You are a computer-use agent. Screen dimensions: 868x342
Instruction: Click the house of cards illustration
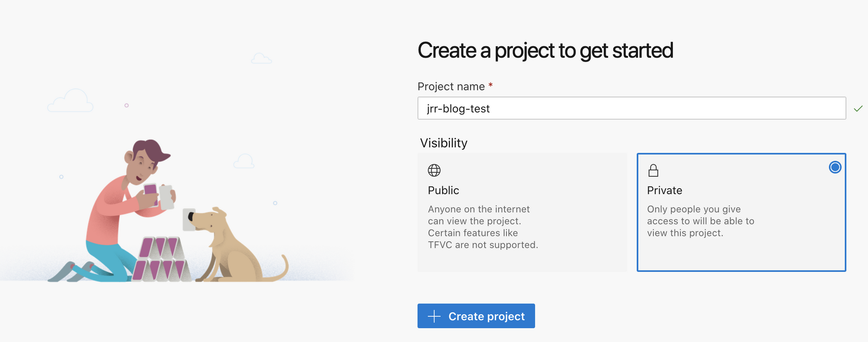[x=161, y=260]
